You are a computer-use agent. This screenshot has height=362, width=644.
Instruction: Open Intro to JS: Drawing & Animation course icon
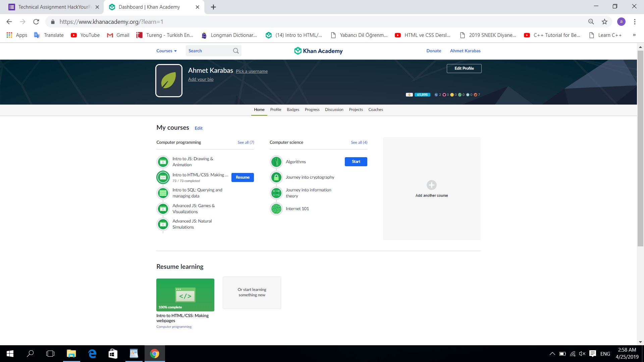(x=163, y=162)
